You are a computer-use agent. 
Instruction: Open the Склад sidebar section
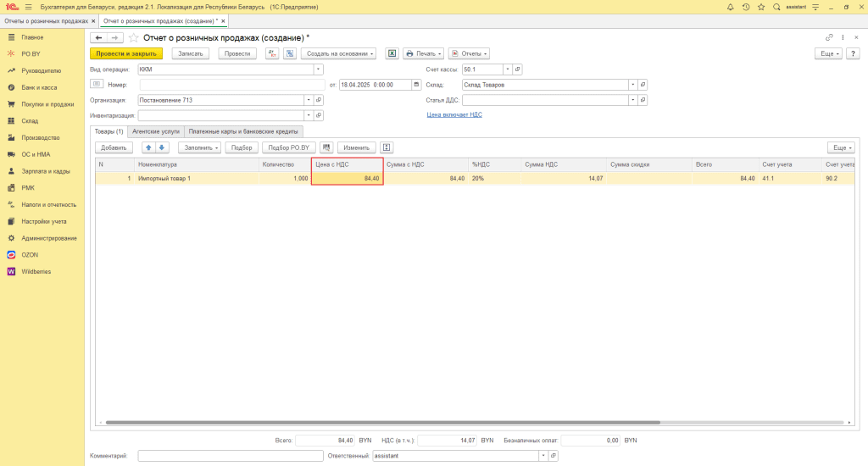[30, 120]
